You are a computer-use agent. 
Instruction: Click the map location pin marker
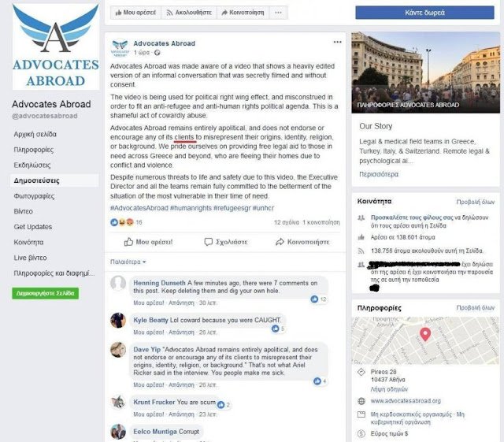(425, 335)
